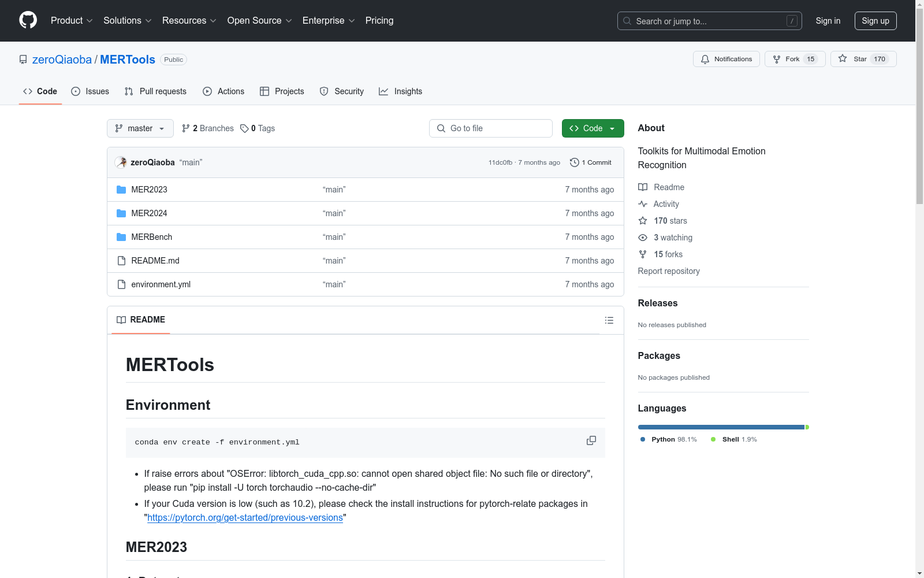The height and width of the screenshot is (578, 924).
Task: Switch to the Issues tab
Action: pyautogui.click(x=90, y=91)
